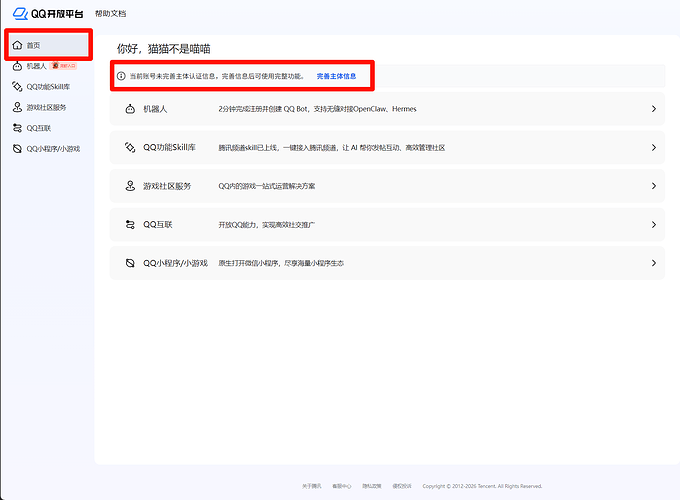Image resolution: width=680 pixels, height=500 pixels.
Task: Click the 游戏社区服务 icon in sidebar
Action: tap(17, 107)
